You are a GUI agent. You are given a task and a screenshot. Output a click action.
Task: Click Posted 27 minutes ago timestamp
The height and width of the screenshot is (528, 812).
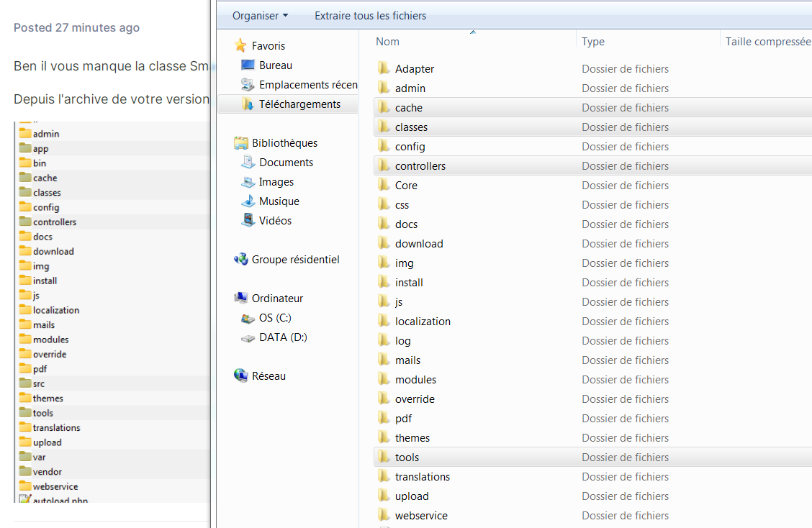point(76,27)
